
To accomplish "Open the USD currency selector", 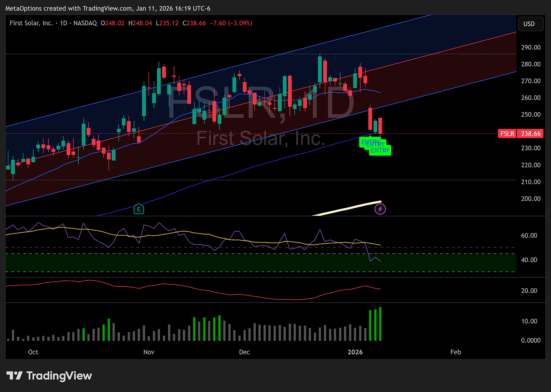I will tap(530, 23).
